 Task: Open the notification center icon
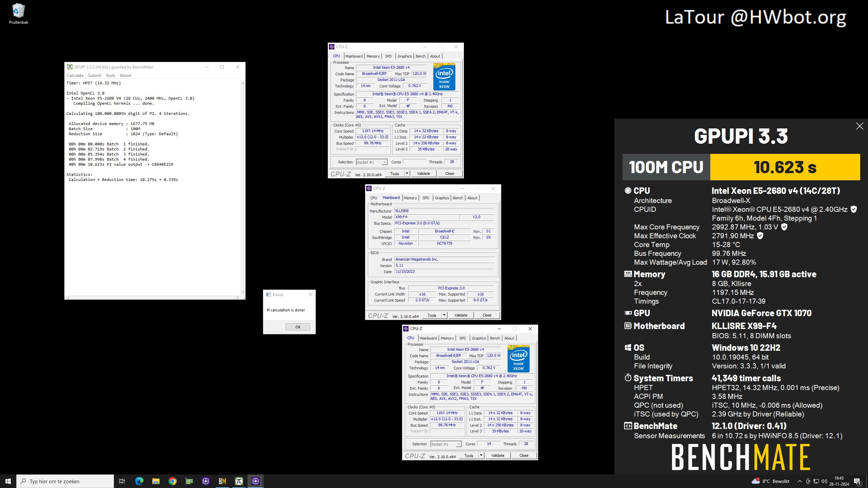857,481
